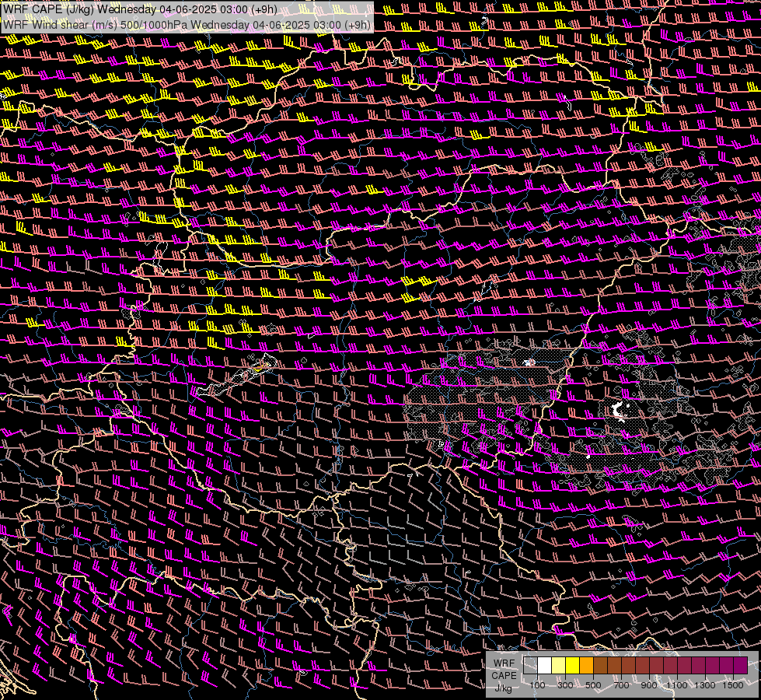Click the legend value 1500
Screen dimensions: 761x700
coord(733,685)
